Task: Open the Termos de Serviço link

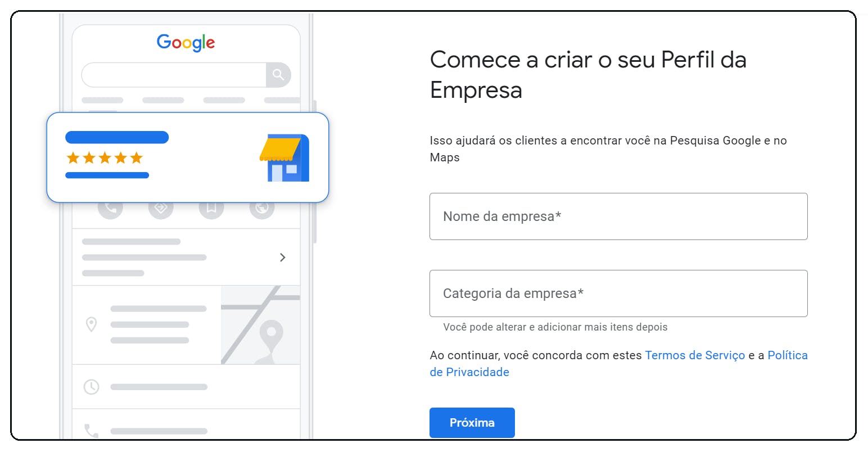Action: (x=695, y=355)
